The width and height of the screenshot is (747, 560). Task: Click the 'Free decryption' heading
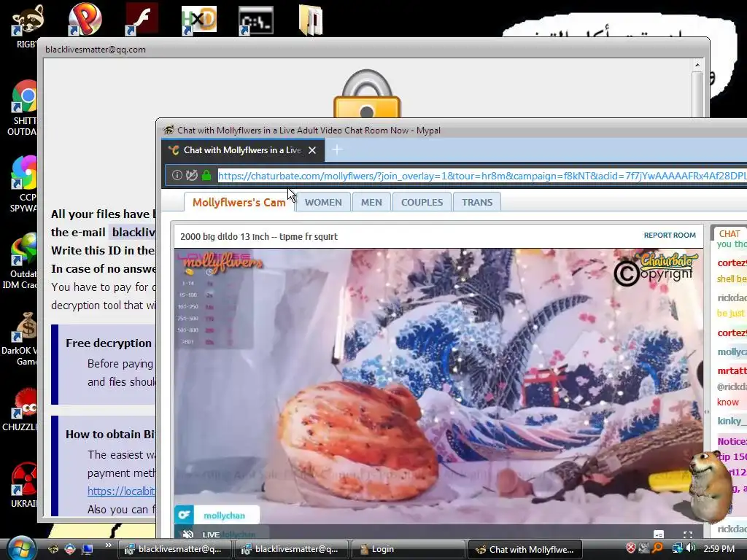coord(109,343)
